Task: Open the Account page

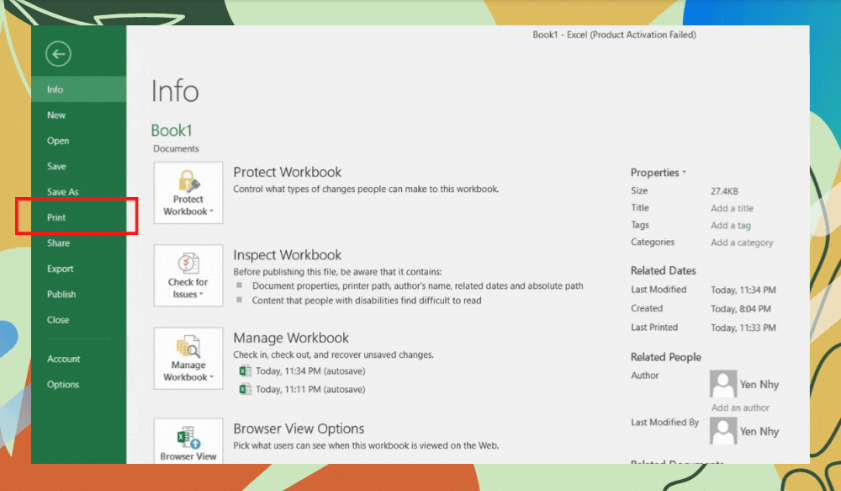Action: pyautogui.click(x=64, y=359)
